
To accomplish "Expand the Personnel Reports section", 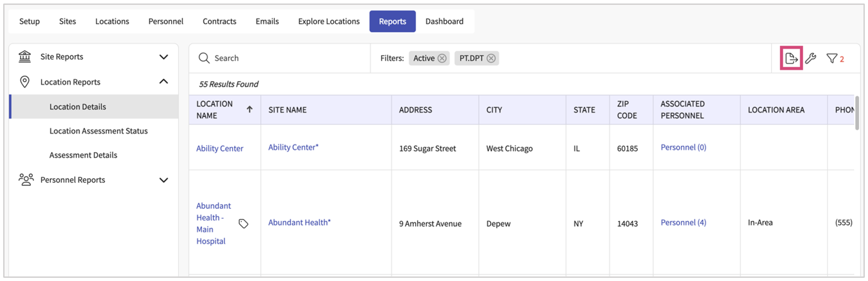I will (x=164, y=180).
